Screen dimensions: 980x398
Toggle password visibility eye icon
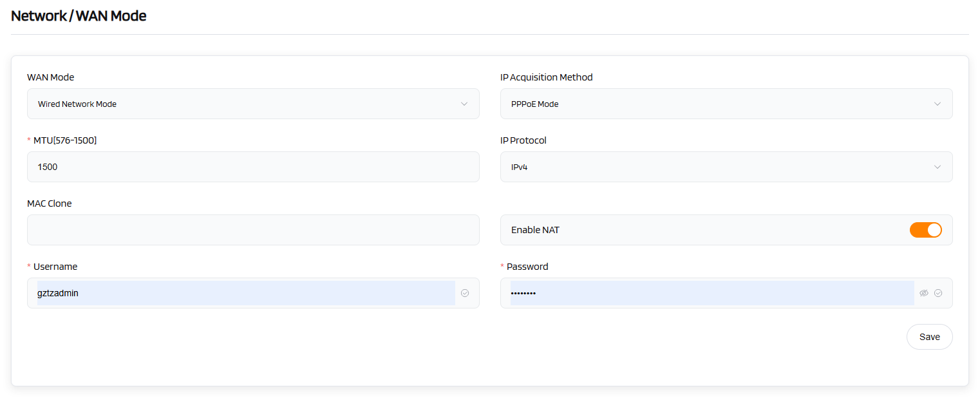[924, 293]
